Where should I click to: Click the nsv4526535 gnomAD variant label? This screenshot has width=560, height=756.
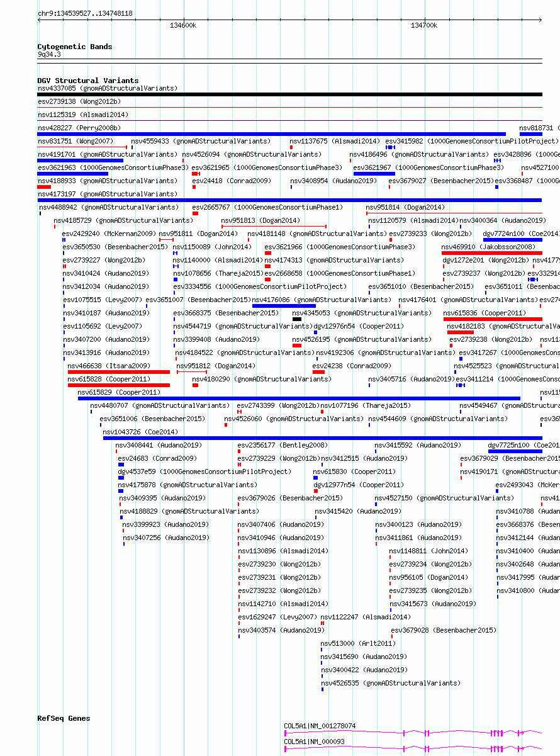tap(390, 683)
